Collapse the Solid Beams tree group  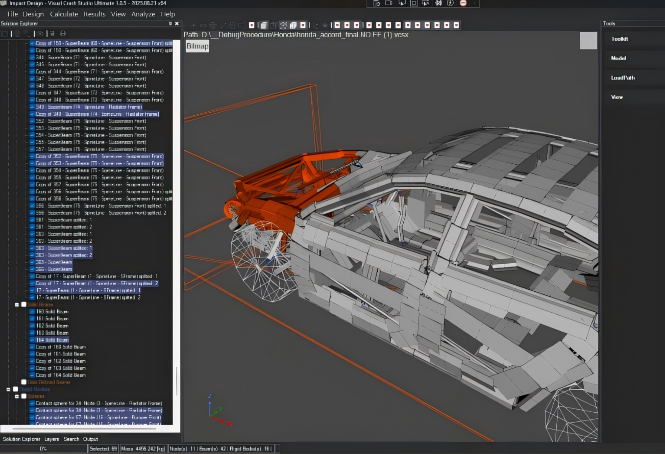[17, 305]
